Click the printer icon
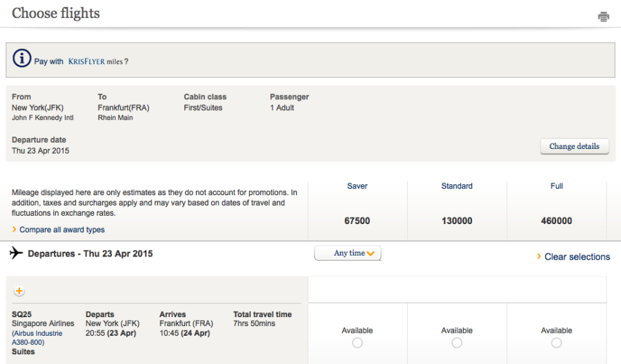The width and height of the screenshot is (621, 364). click(x=604, y=17)
